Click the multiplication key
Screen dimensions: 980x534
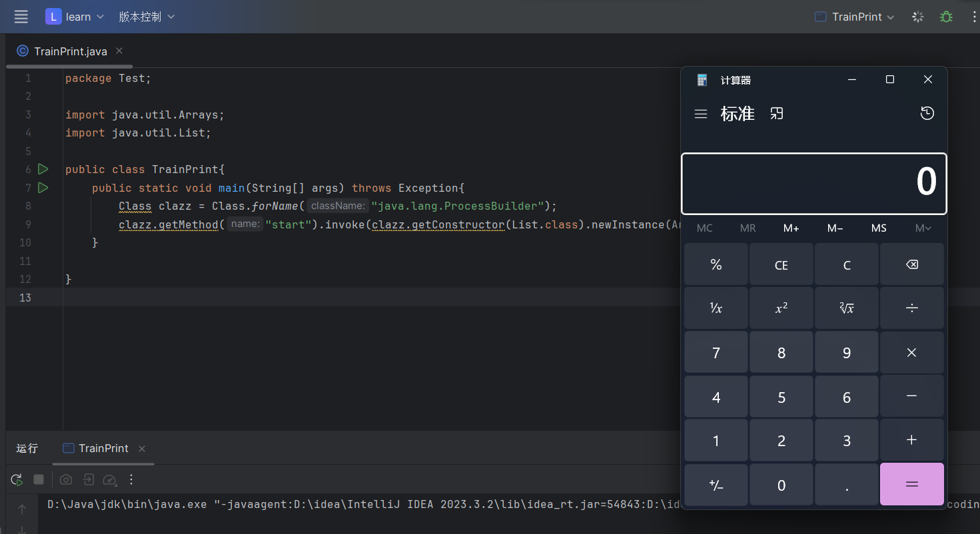pyautogui.click(x=912, y=352)
